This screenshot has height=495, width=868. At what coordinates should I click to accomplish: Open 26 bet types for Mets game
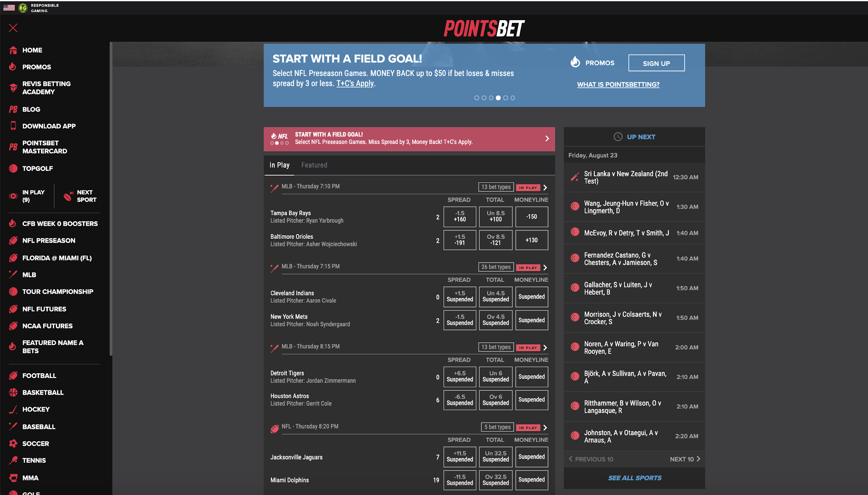[x=496, y=267]
